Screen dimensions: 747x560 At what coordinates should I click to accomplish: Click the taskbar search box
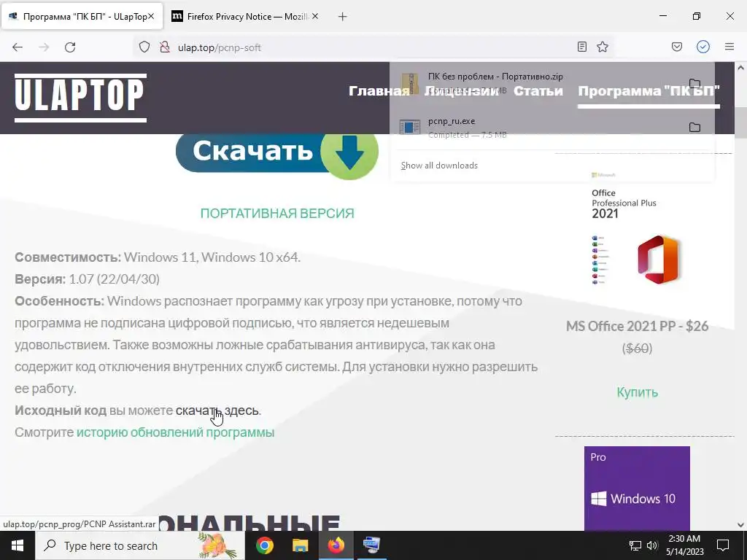[140, 545]
